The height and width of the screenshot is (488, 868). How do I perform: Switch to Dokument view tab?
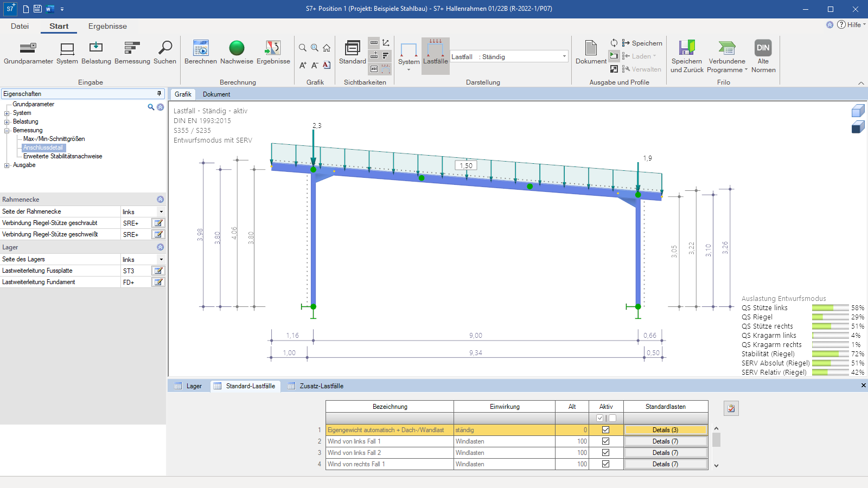(216, 94)
